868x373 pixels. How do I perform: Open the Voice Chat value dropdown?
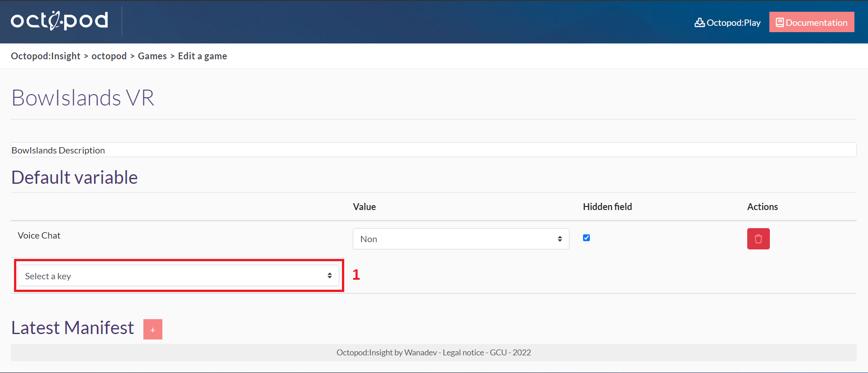tap(461, 239)
